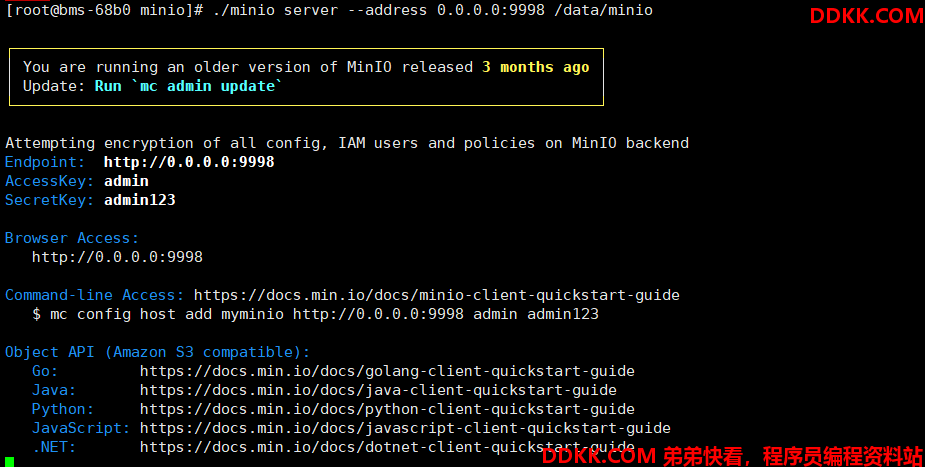Image resolution: width=925 pixels, height=467 pixels.
Task: Open the java-client-quickstart-guide link
Action: click(x=378, y=390)
